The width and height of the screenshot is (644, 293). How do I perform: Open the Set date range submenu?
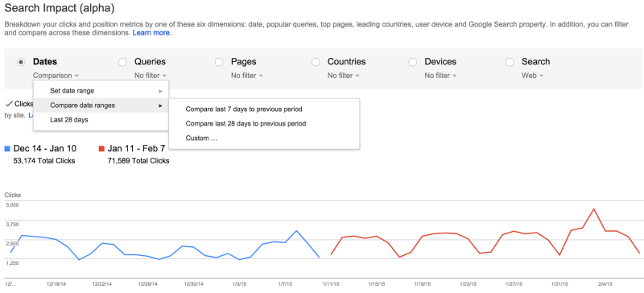(x=101, y=91)
